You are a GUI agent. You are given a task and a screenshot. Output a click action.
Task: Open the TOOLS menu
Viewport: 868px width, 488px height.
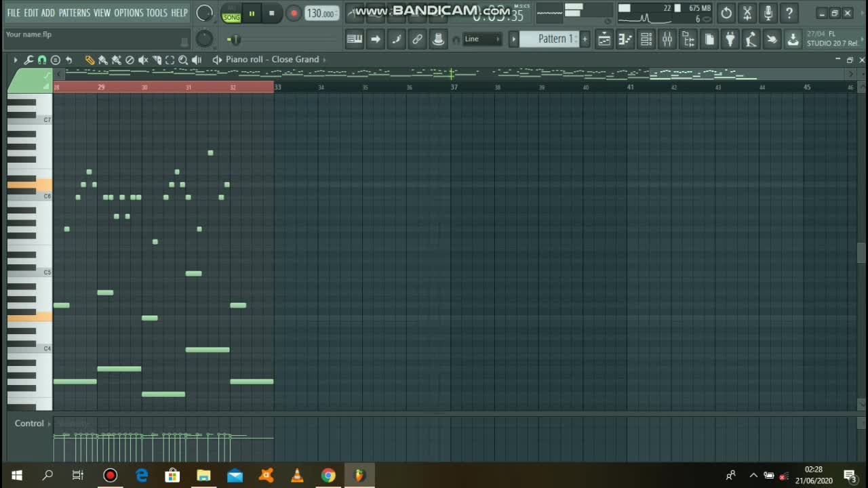157,13
